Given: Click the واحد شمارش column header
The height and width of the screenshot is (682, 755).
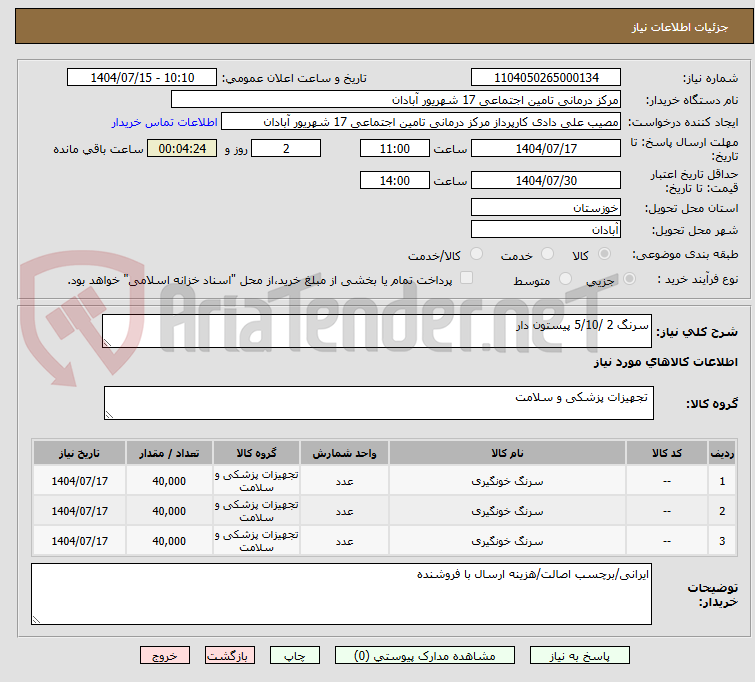Looking at the screenshot, I should 344,453.
